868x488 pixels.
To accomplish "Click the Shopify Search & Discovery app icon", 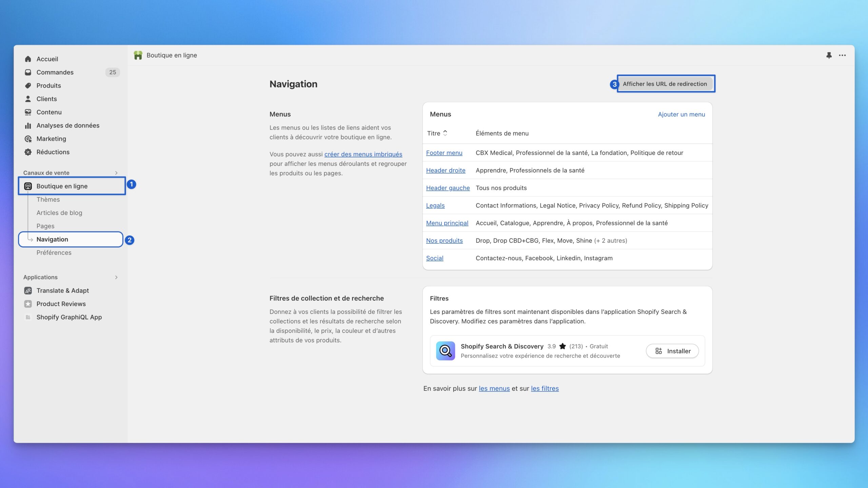I will coord(446,351).
